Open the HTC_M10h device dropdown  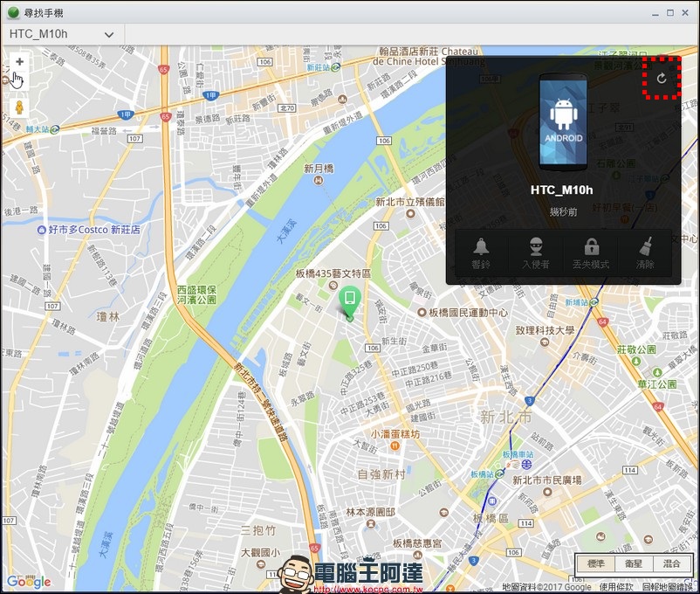(x=62, y=34)
